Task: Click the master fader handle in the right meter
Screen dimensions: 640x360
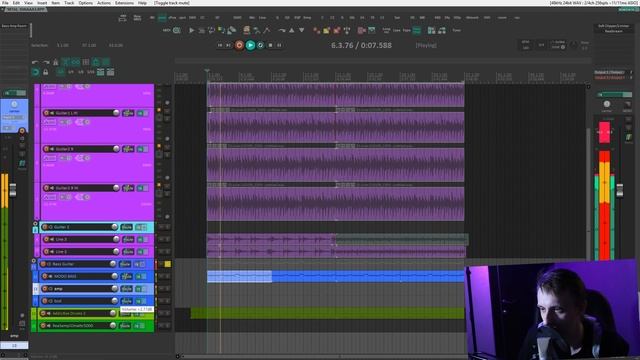Action: coord(620,191)
